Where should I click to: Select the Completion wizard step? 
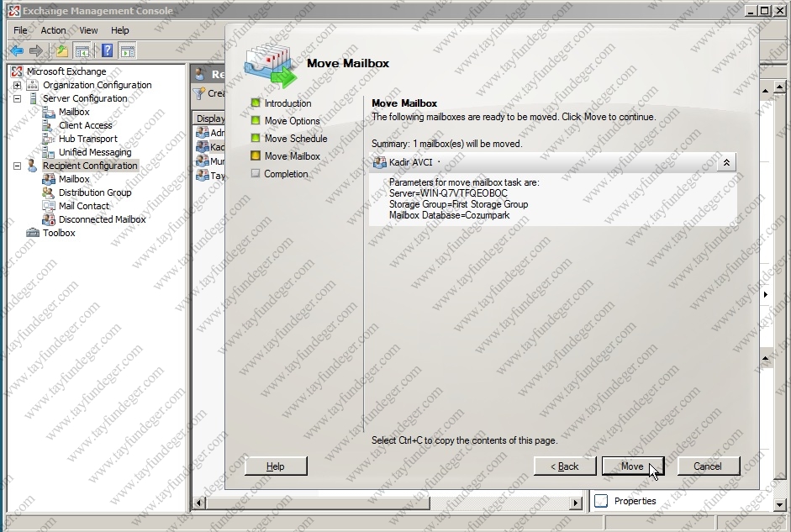click(286, 174)
